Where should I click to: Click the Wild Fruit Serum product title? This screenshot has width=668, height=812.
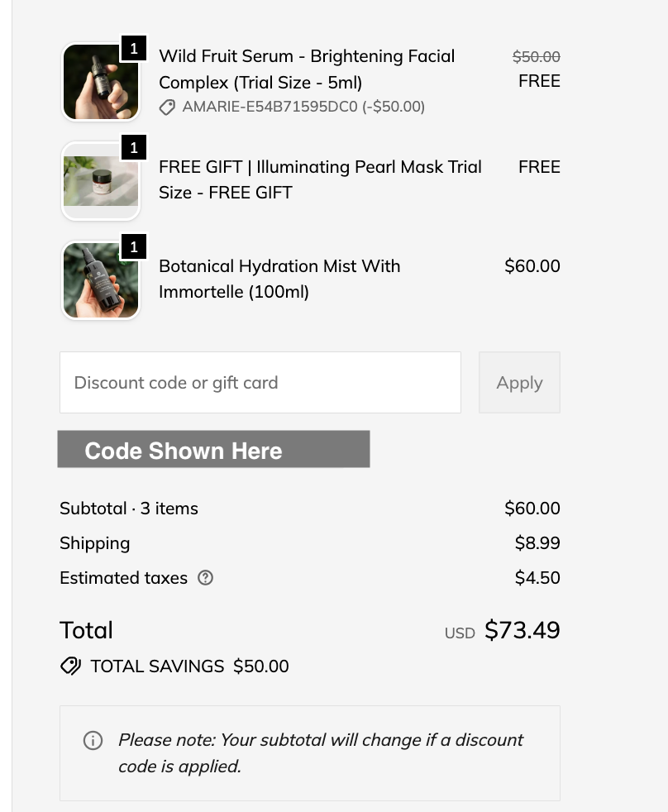click(306, 69)
